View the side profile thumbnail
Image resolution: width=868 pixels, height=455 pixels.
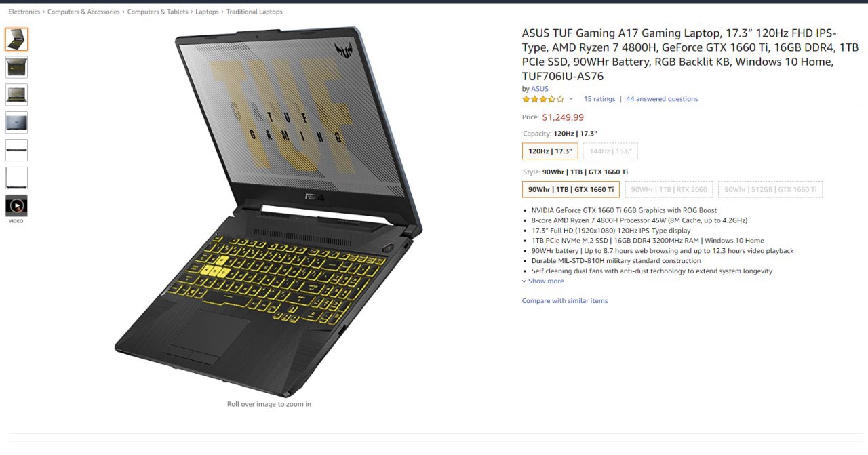point(16,150)
